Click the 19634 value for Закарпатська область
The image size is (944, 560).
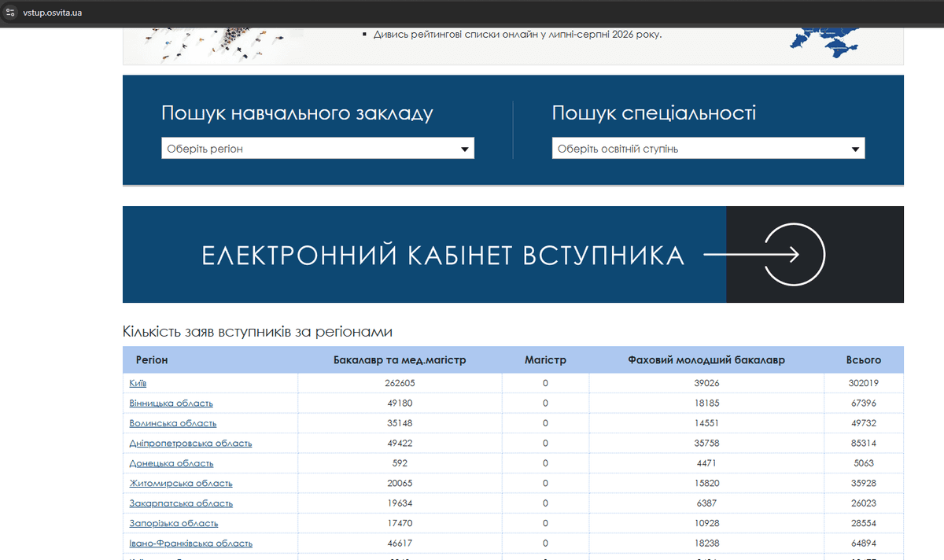pyautogui.click(x=400, y=503)
